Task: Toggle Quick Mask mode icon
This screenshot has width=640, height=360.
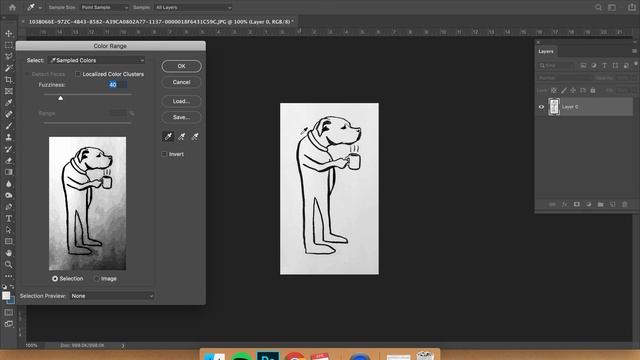Action: point(9,312)
